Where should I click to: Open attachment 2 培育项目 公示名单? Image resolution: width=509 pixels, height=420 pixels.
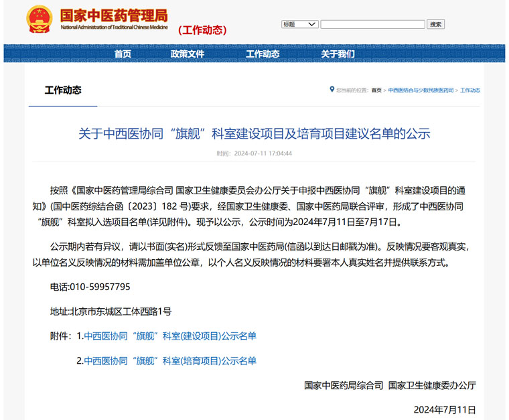[x=170, y=360]
